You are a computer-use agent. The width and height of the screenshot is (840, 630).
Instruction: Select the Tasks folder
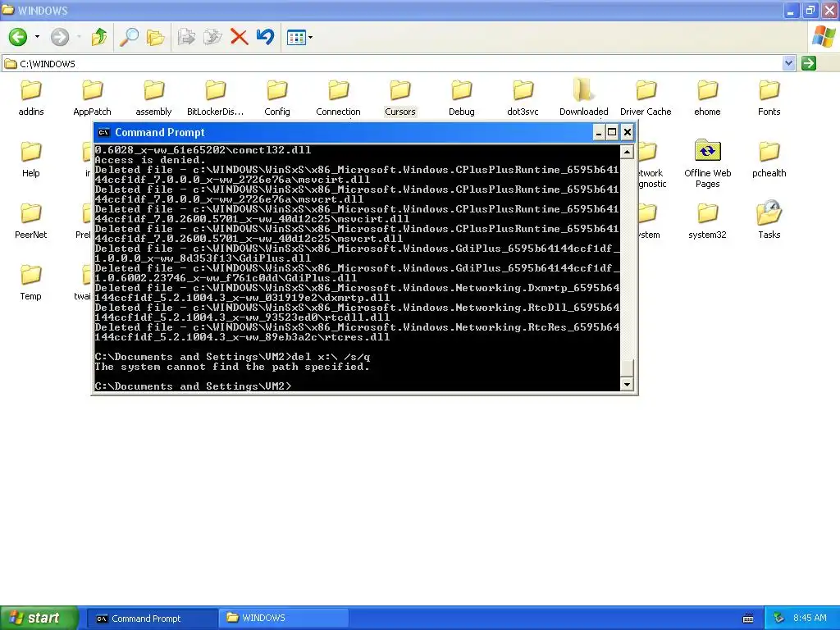[769, 220]
